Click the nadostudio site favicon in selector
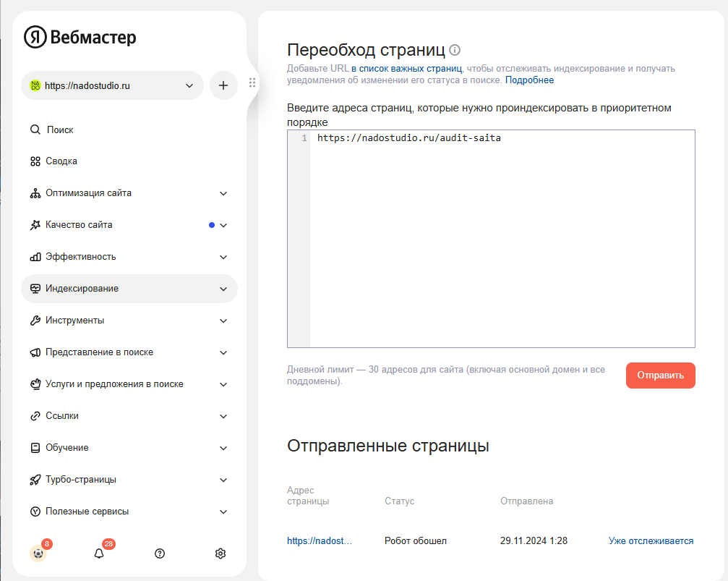 [35, 85]
